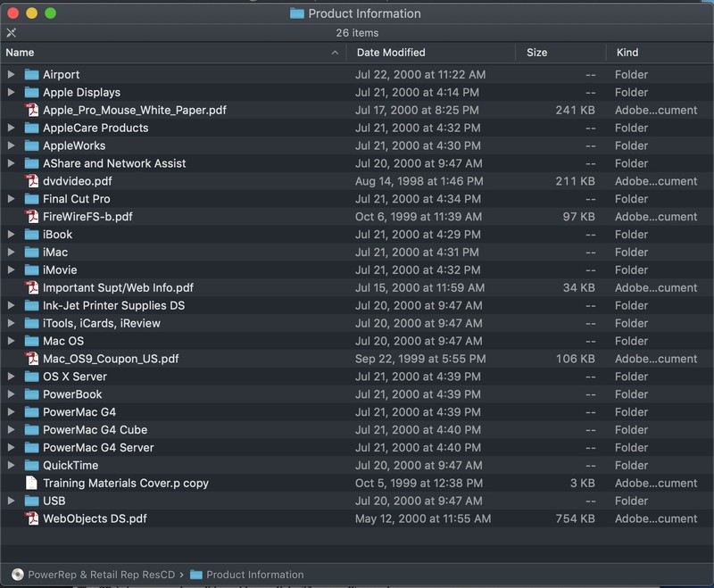This screenshot has width=714, height=588.
Task: Click the WebObjects DS.pdf PDF icon
Action: [31, 518]
